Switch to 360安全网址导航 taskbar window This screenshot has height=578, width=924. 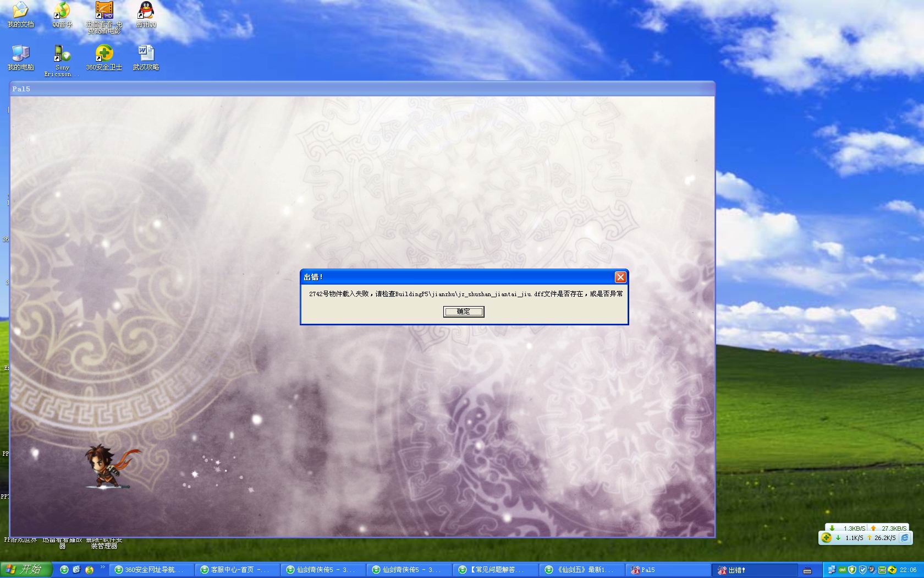tap(152, 570)
